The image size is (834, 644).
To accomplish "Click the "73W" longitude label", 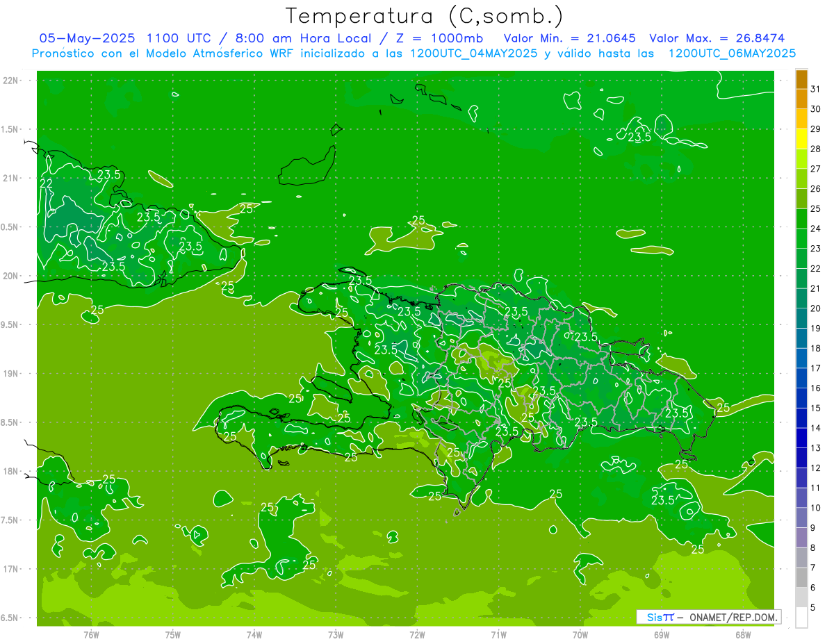I will coord(336,634).
